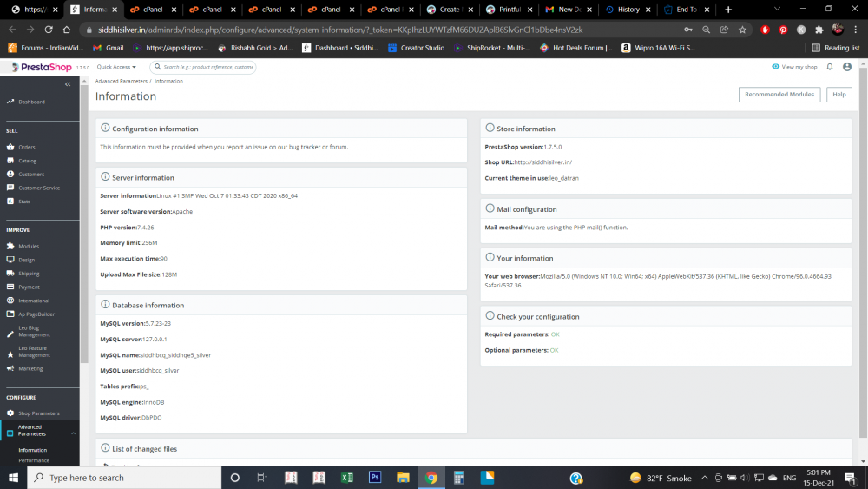Open File Explorer from the taskbar
Screen dimensions: 868x489
pos(403,478)
